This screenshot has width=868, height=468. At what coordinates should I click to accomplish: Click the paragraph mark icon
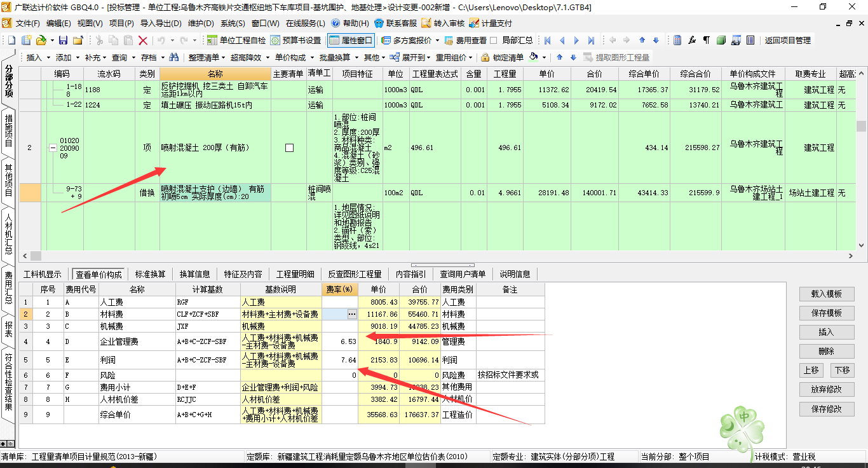click(706, 40)
